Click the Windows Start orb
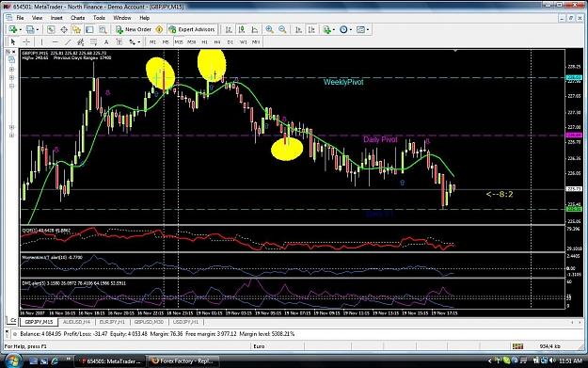Image resolution: width=588 pixels, height=368 pixels. (12, 360)
